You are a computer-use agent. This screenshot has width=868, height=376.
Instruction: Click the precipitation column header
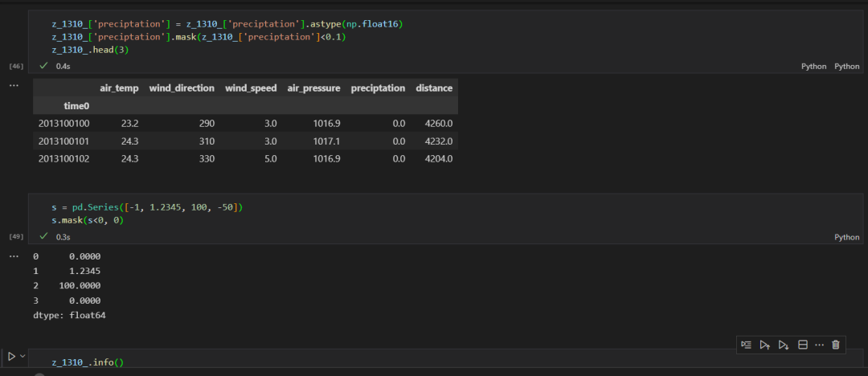[378, 88]
